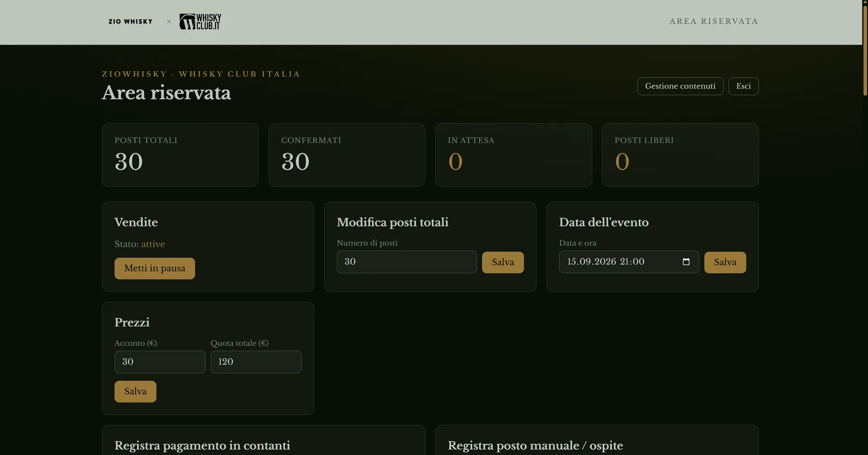Screen dimensions: 868x455
Task: Select the POSTI LIBERI value 0
Action: point(622,162)
